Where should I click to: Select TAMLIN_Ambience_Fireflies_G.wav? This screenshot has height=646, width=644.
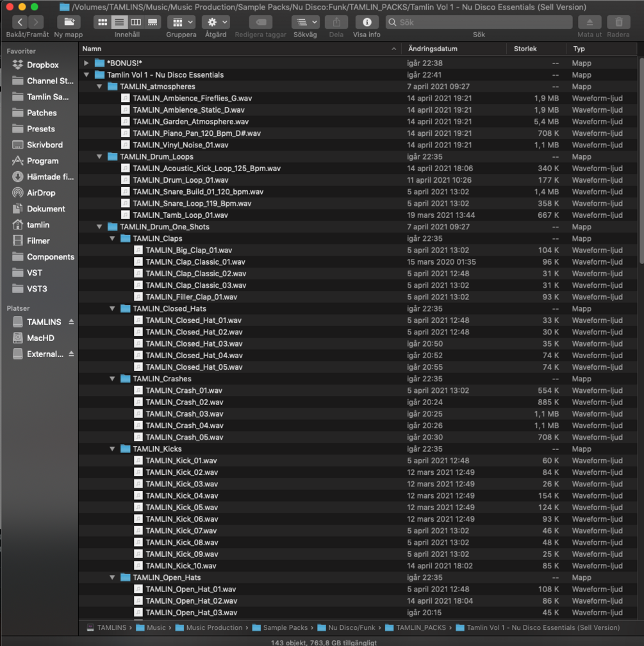click(x=358, y=98)
